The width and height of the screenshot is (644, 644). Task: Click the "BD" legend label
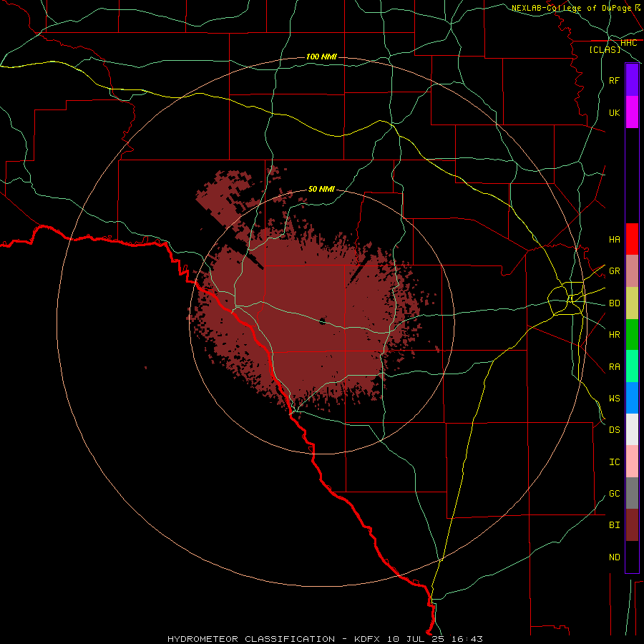point(614,303)
